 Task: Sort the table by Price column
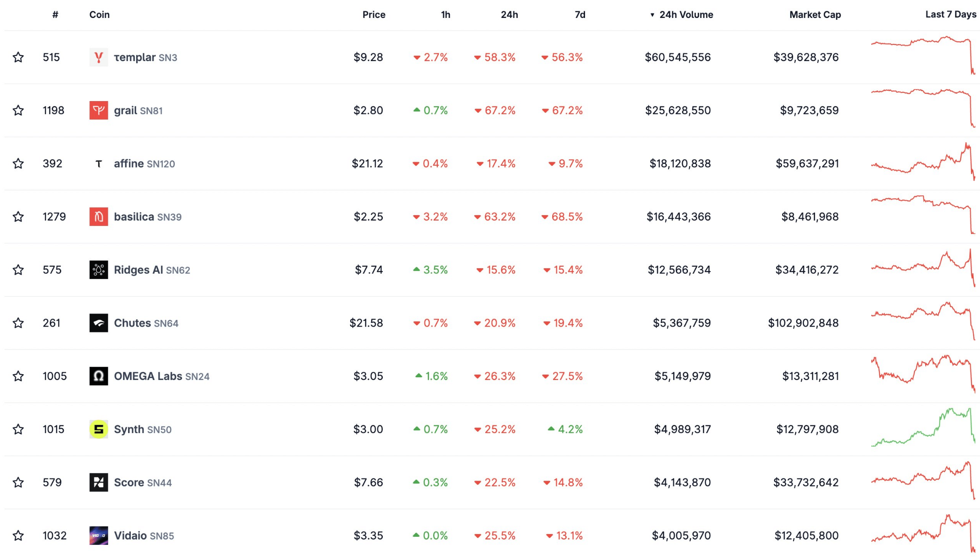(x=373, y=15)
